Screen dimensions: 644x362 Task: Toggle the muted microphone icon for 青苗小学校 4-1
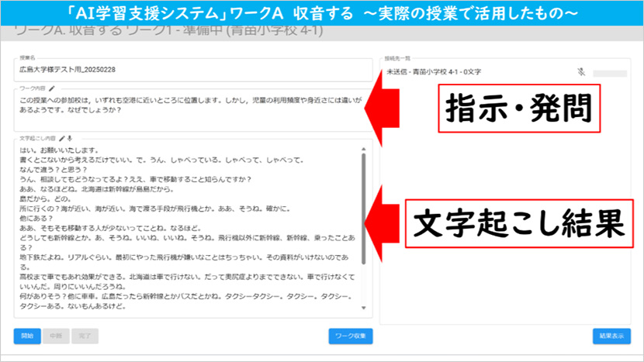point(580,72)
